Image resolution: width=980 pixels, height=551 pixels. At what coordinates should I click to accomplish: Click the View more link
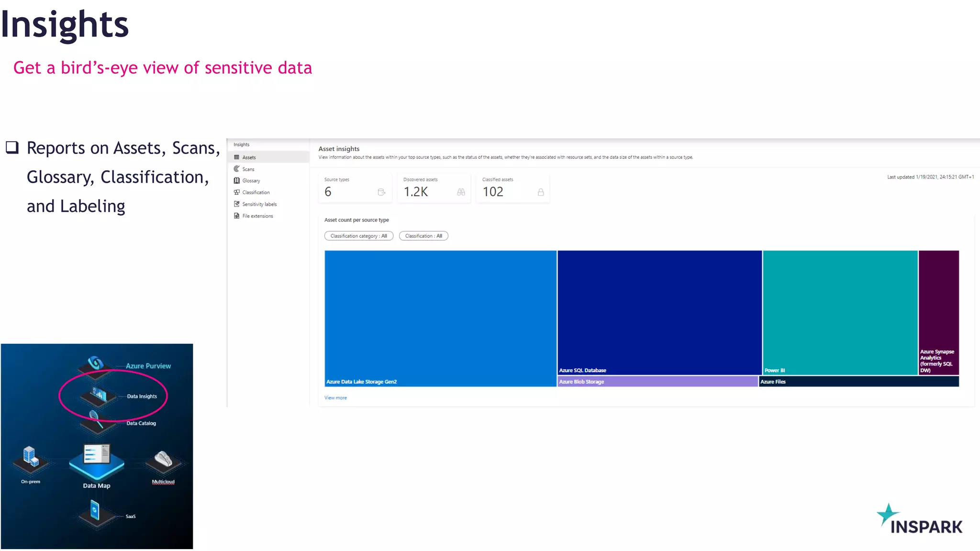pyautogui.click(x=335, y=398)
